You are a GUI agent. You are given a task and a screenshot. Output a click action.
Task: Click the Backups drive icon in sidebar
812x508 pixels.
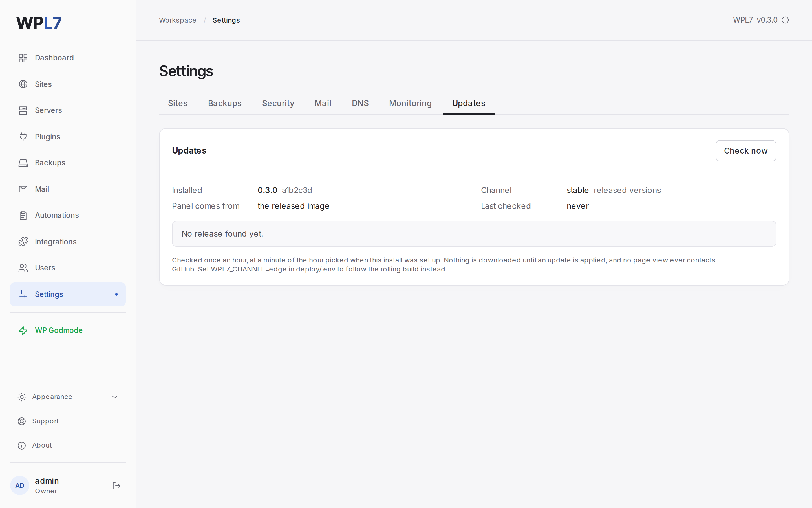pyautogui.click(x=23, y=163)
